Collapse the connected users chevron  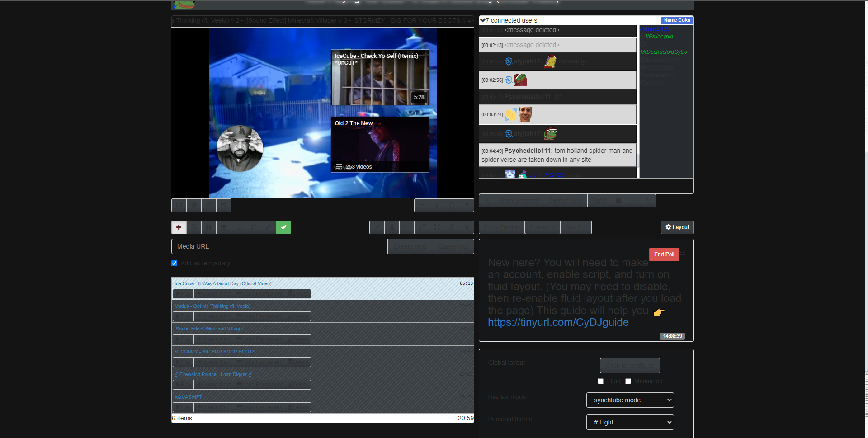point(483,20)
